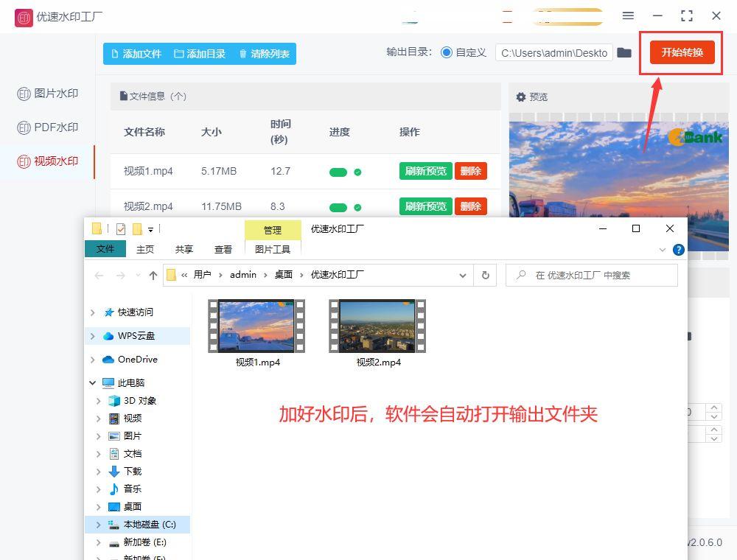
Task: Expand 本地磁盘 (C:) tree node
Action: (98, 525)
